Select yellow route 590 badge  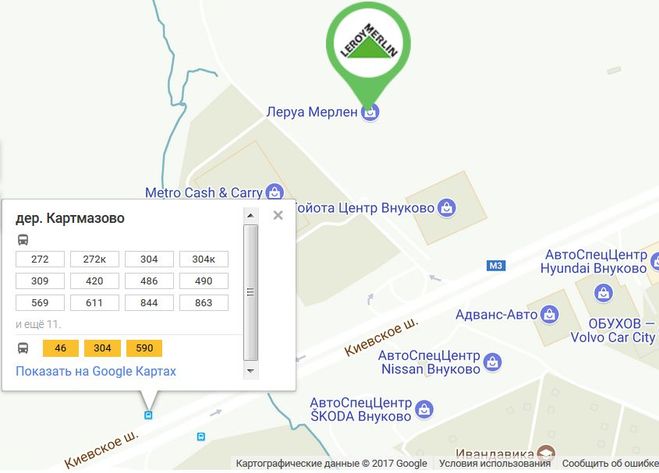pyautogui.click(x=144, y=348)
